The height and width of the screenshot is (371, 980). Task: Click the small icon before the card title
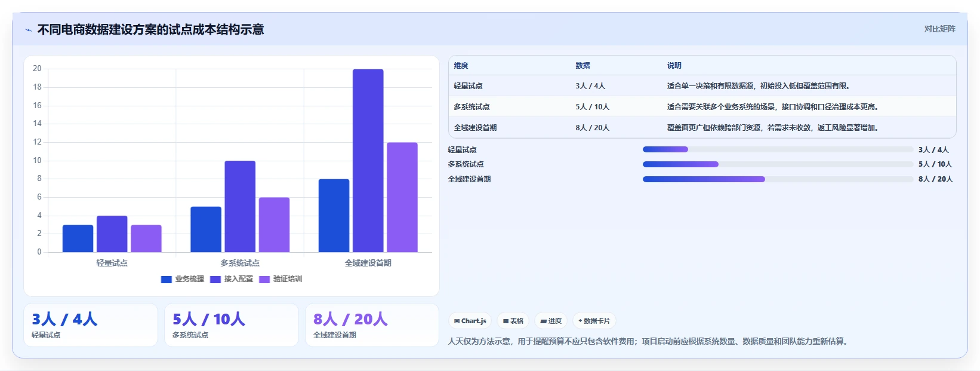[28, 30]
